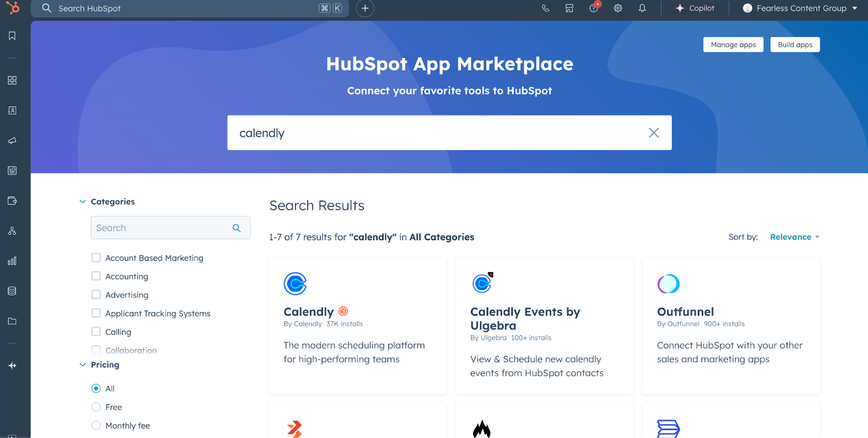
Task: Clear the calendly search with X
Action: coord(654,133)
